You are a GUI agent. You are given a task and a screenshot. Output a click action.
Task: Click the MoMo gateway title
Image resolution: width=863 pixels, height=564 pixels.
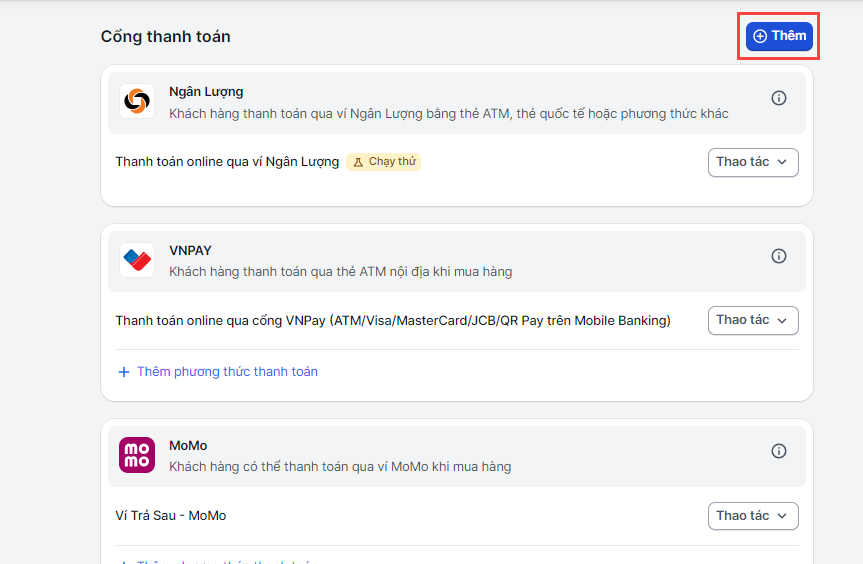(x=188, y=446)
